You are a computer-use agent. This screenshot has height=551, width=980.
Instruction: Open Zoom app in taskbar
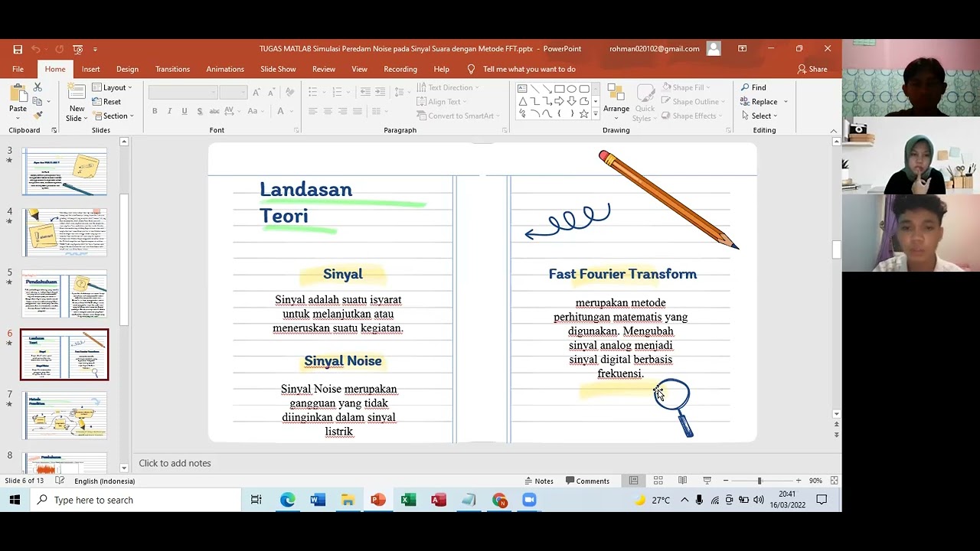click(x=529, y=500)
